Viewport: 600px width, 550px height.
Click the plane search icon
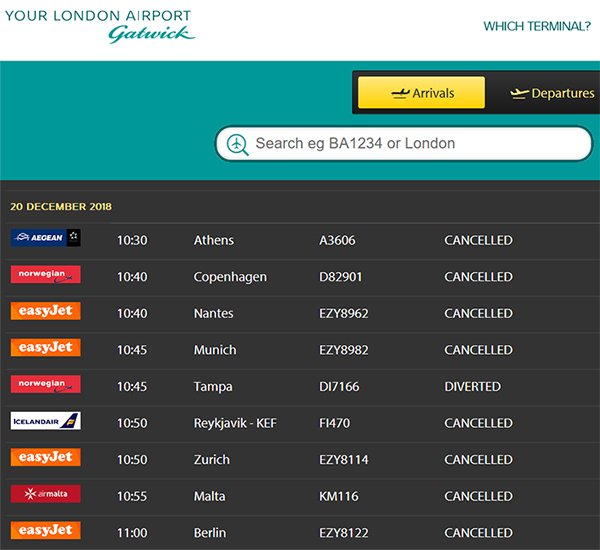pyautogui.click(x=237, y=144)
